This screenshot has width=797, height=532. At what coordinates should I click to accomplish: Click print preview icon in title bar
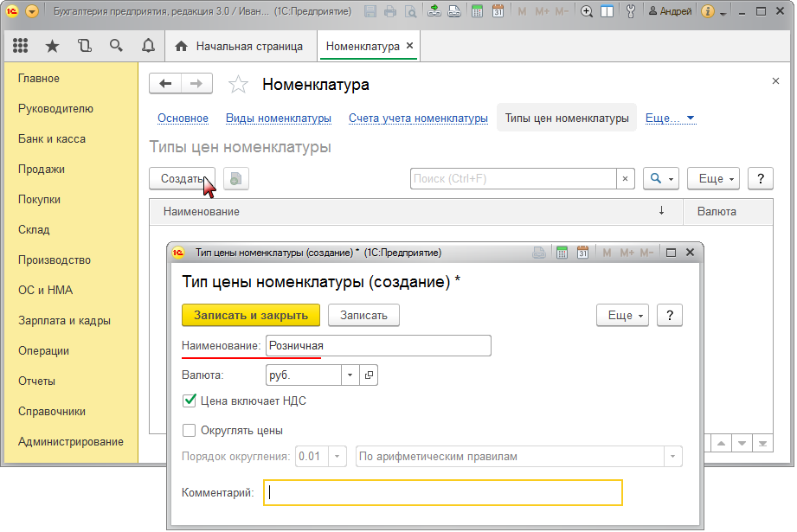409,11
